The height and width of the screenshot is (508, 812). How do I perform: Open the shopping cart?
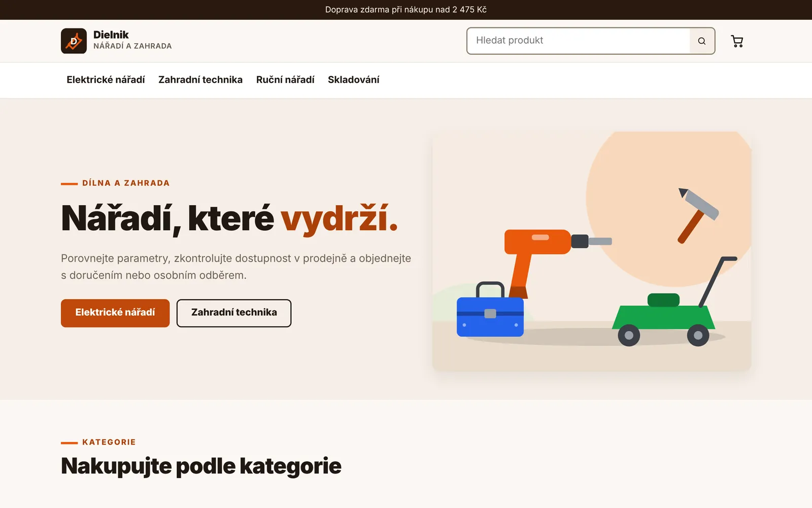click(x=737, y=41)
